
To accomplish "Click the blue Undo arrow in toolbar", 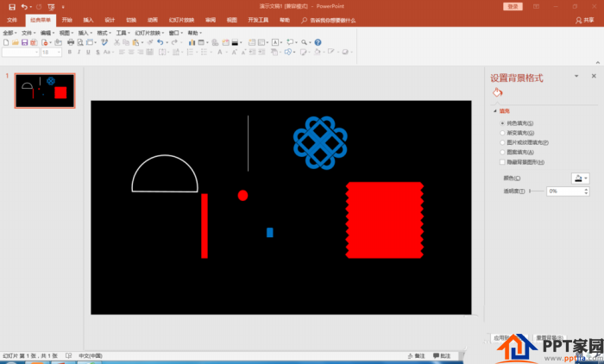I will tap(160, 42).
